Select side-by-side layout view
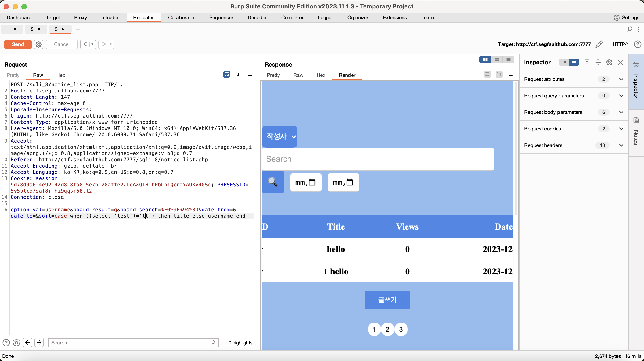The image size is (644, 361). point(485,59)
